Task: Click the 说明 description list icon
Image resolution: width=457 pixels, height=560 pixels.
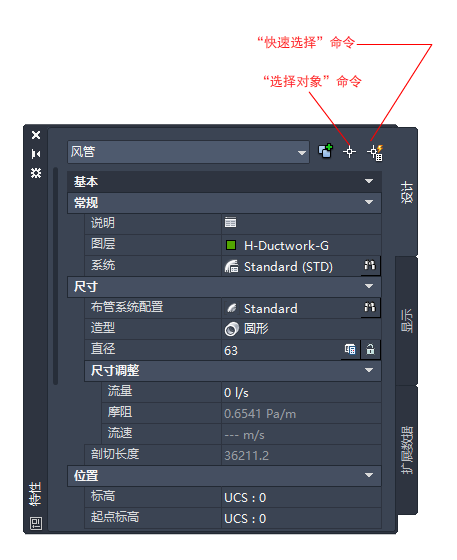Action: coord(230,222)
